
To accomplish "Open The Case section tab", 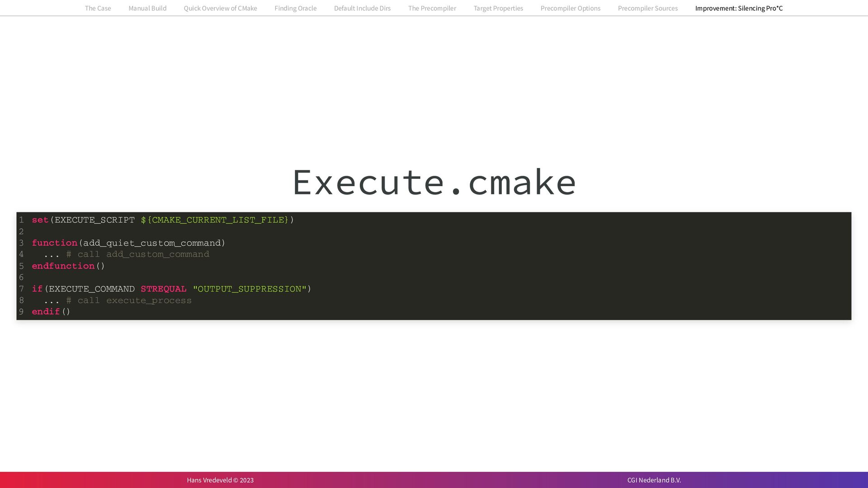I will coord(98,8).
